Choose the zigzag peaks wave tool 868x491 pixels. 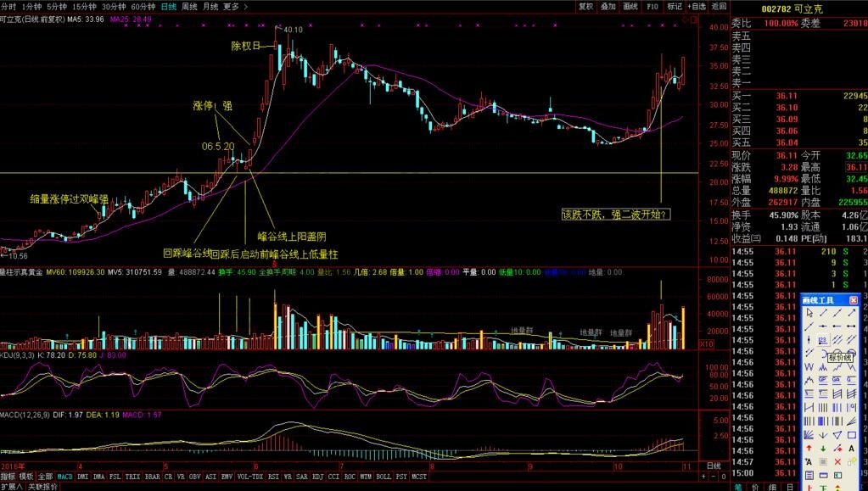point(823,366)
